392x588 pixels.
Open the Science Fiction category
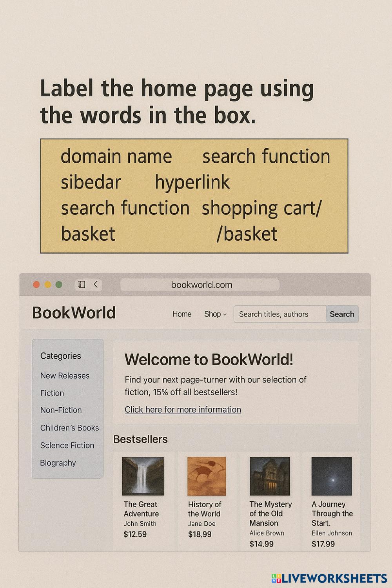pos(67,445)
